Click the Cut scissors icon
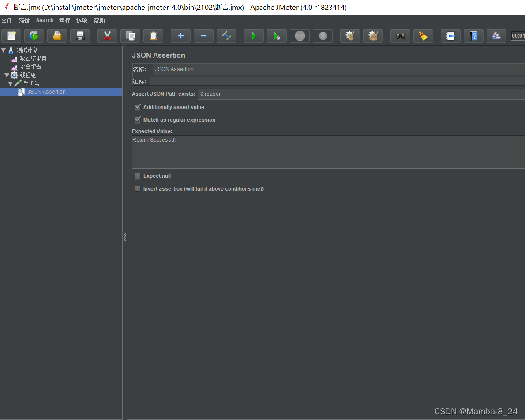This screenshot has width=525, height=420. pos(107,36)
